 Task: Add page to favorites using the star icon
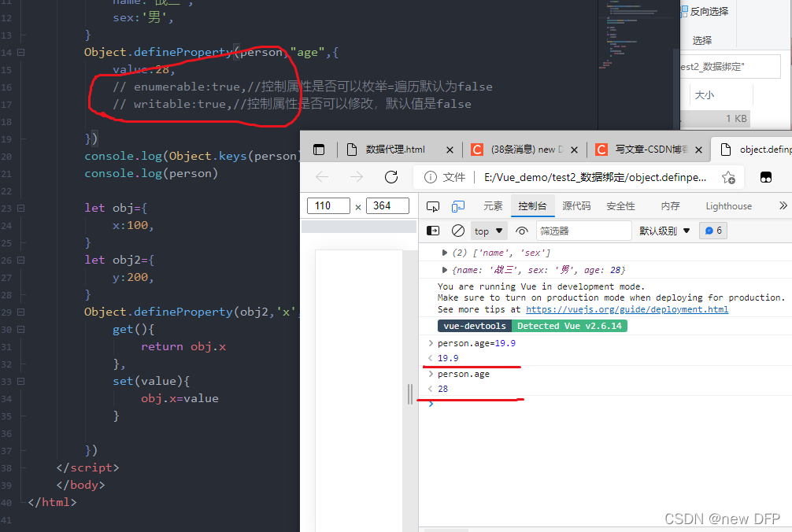(x=727, y=177)
